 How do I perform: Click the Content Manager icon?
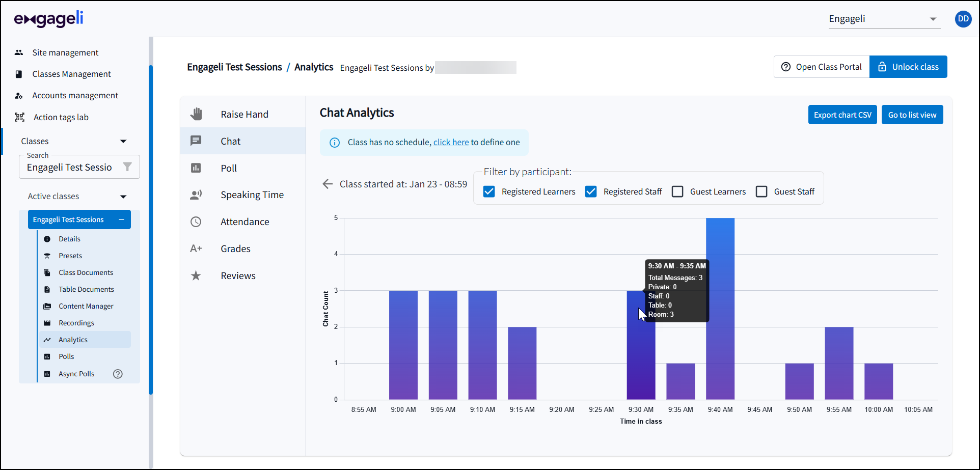pos(47,306)
